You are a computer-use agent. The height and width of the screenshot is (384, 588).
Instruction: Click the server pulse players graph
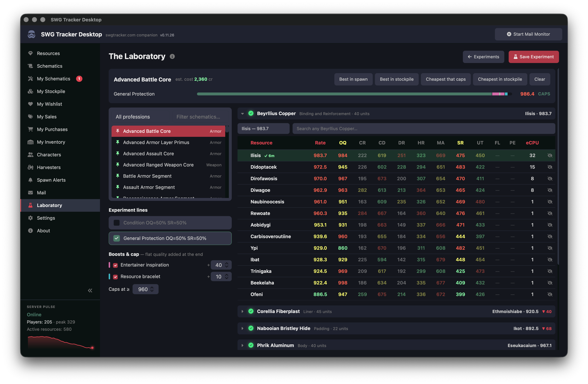click(x=61, y=342)
